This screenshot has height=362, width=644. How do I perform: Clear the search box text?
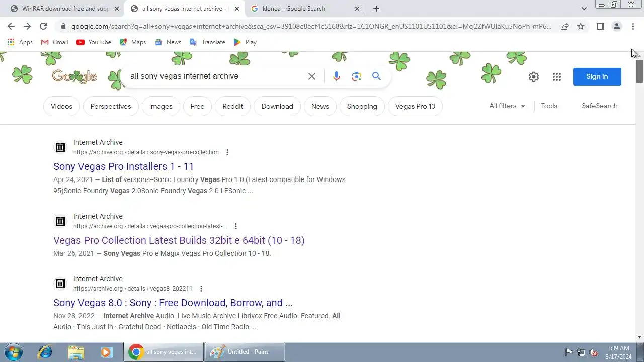coord(312,76)
